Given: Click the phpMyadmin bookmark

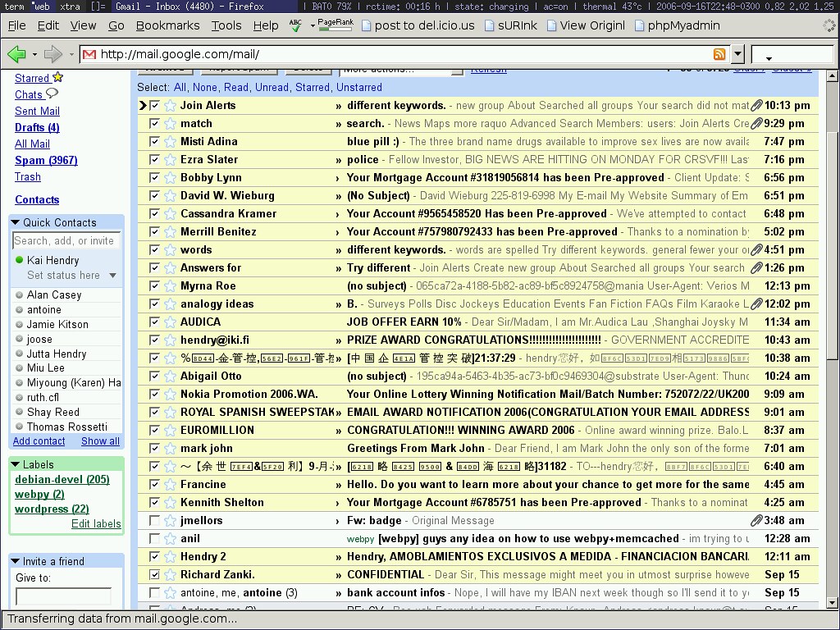Looking at the screenshot, I should click(x=678, y=25).
